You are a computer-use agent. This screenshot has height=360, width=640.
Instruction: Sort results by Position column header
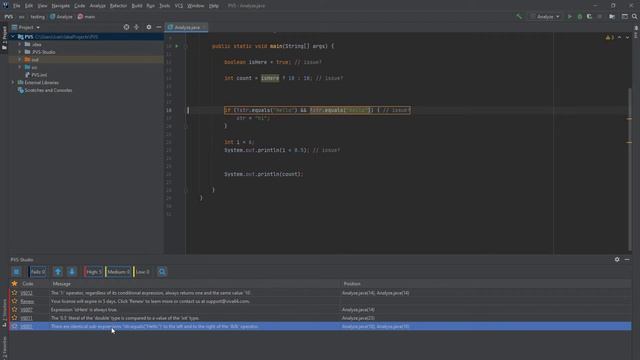pyautogui.click(x=352, y=284)
